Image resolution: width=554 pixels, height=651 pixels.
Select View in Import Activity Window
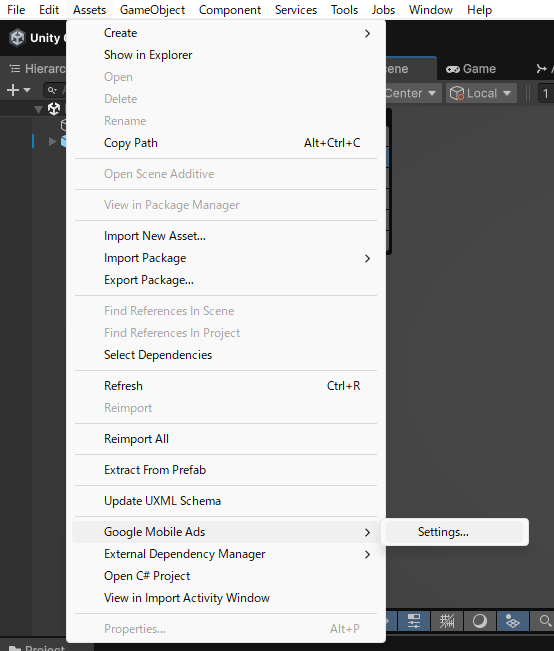pos(226,598)
